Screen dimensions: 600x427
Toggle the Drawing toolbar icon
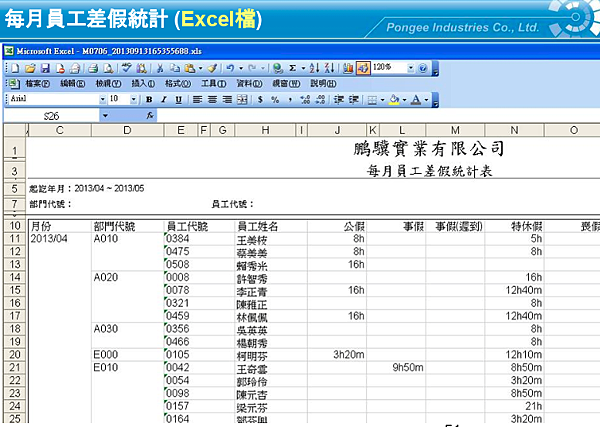pyautogui.click(x=363, y=68)
